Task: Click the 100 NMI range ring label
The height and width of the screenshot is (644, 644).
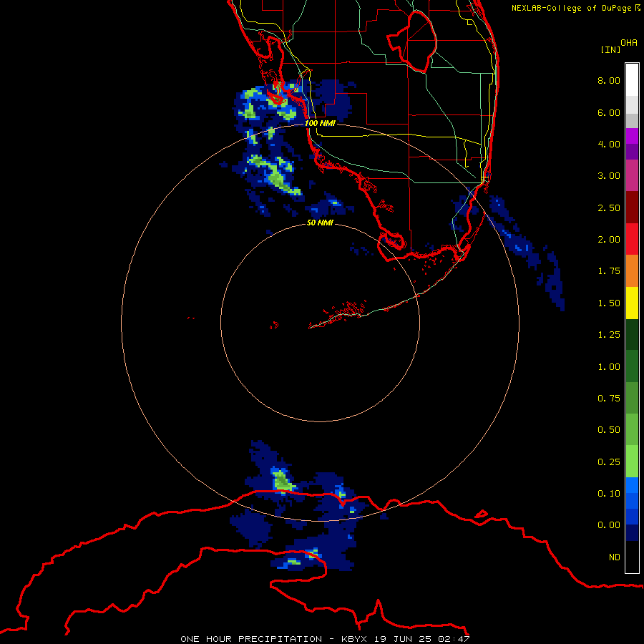Action: click(320, 123)
